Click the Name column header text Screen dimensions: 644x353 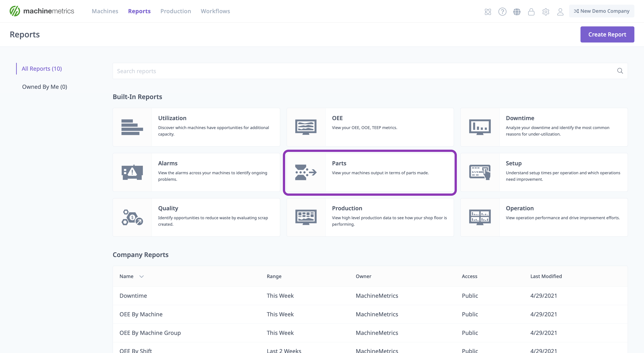126,276
